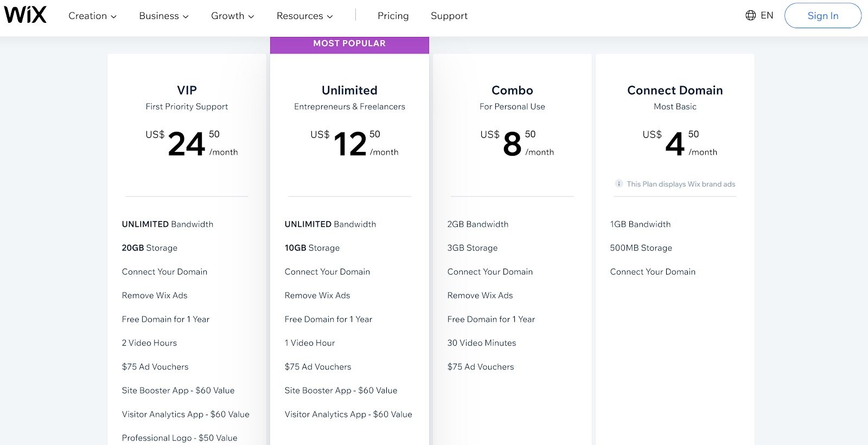
Task: Expand the Business dropdown menu
Action: point(164,16)
